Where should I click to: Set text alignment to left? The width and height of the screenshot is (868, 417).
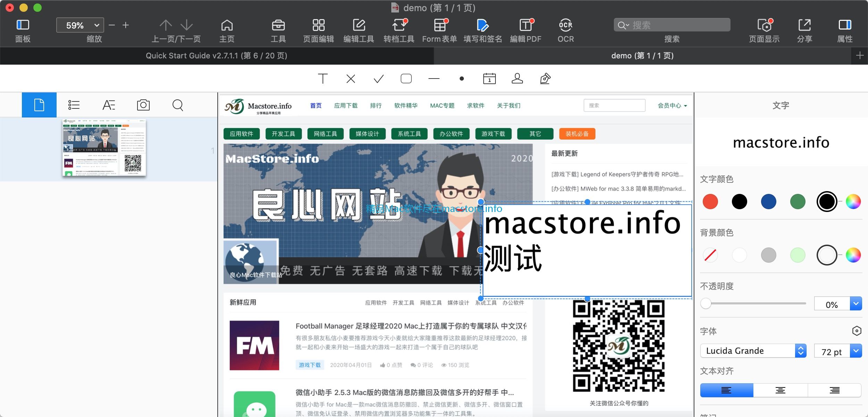[726, 390]
